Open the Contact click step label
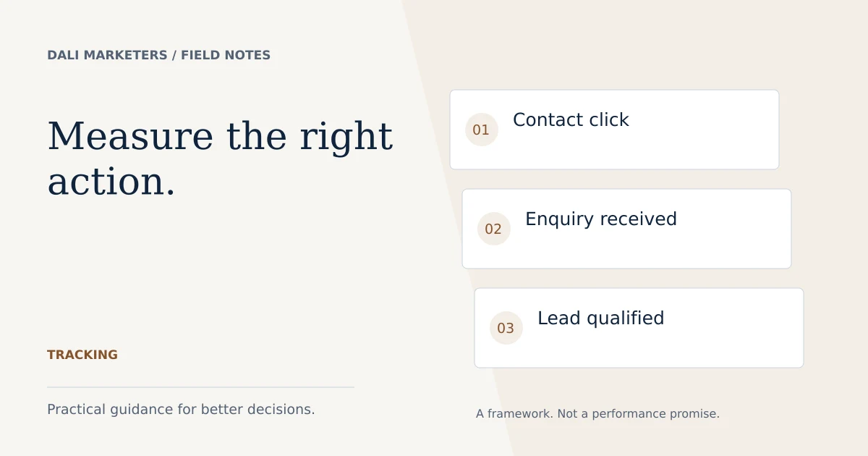The width and height of the screenshot is (868, 456). pos(571,120)
